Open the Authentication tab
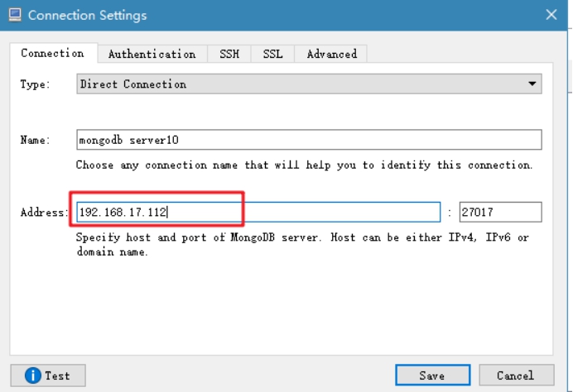This screenshot has height=392, width=573. tap(152, 54)
